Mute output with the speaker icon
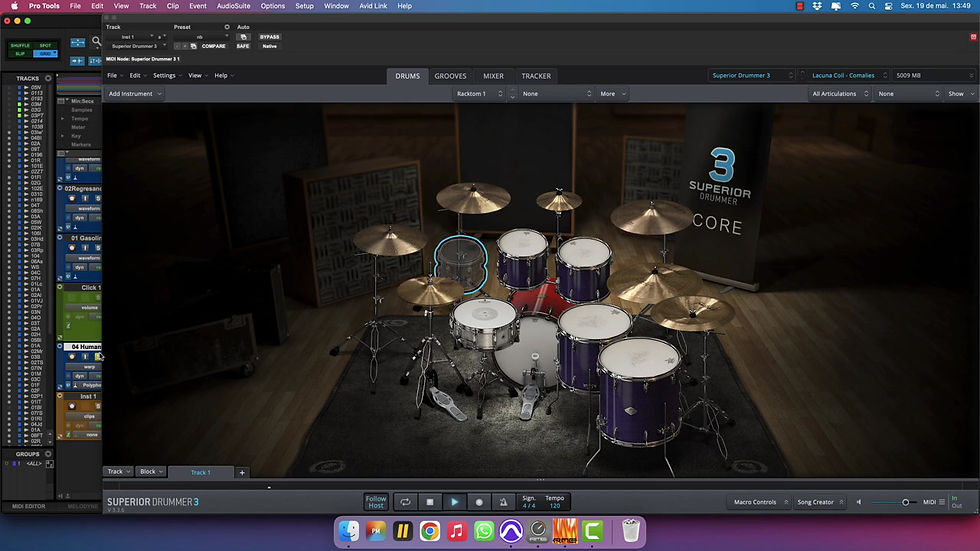 coord(859,502)
